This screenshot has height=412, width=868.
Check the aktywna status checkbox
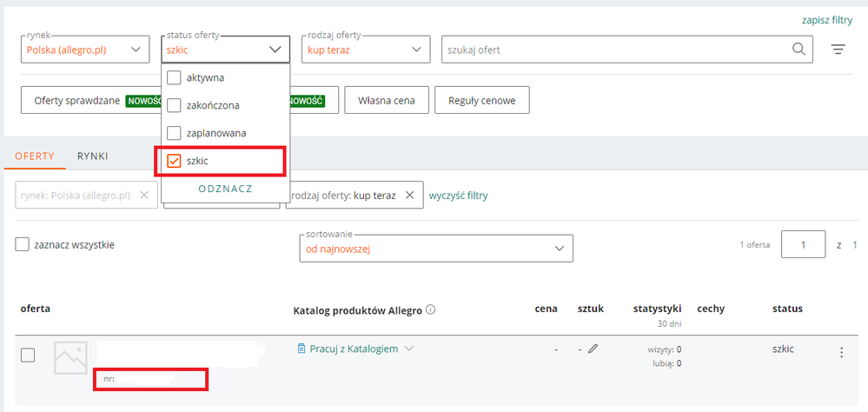[x=174, y=77]
